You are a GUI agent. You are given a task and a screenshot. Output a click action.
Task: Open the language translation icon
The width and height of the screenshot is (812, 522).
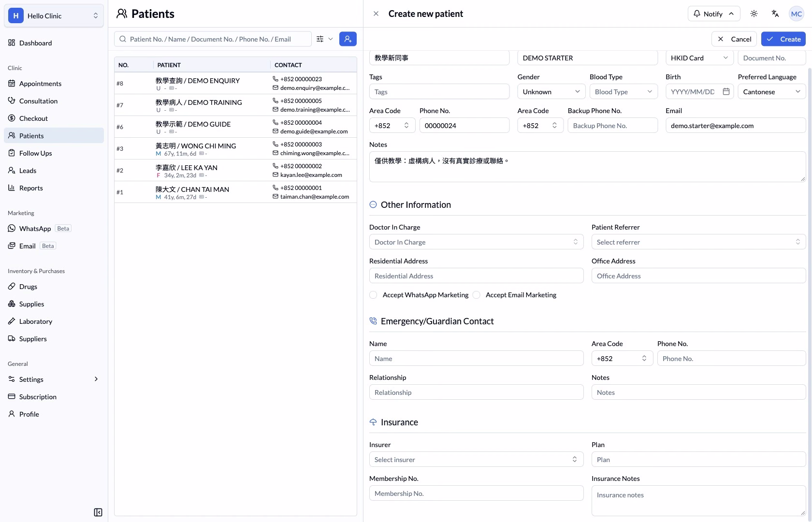pyautogui.click(x=775, y=14)
